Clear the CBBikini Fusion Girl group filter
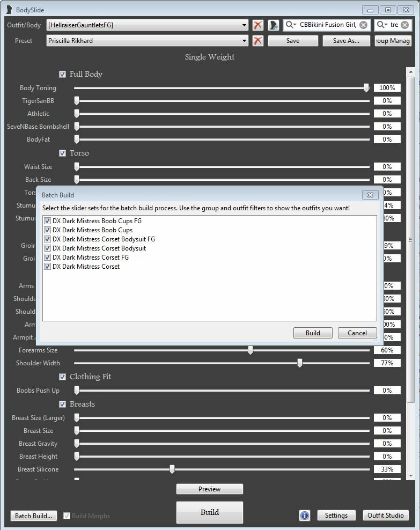420x530 pixels. tap(363, 25)
